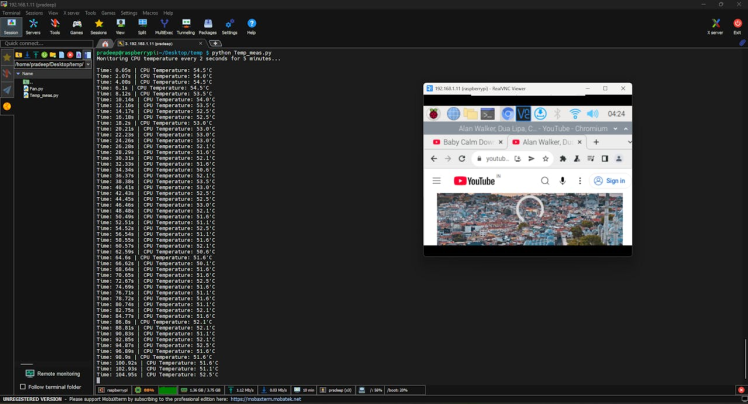This screenshot has height=404, width=748.
Task: Launch the MultiExec mode
Action: click(x=164, y=25)
